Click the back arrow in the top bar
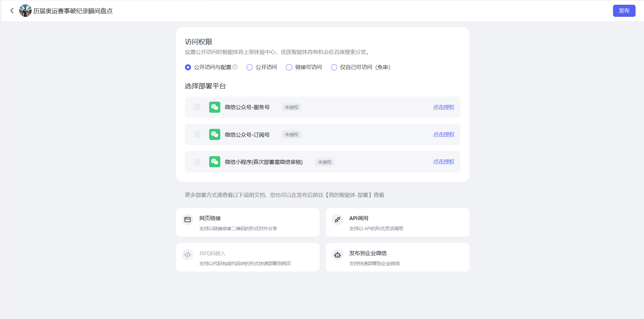Image resolution: width=644 pixels, height=319 pixels. point(12,10)
